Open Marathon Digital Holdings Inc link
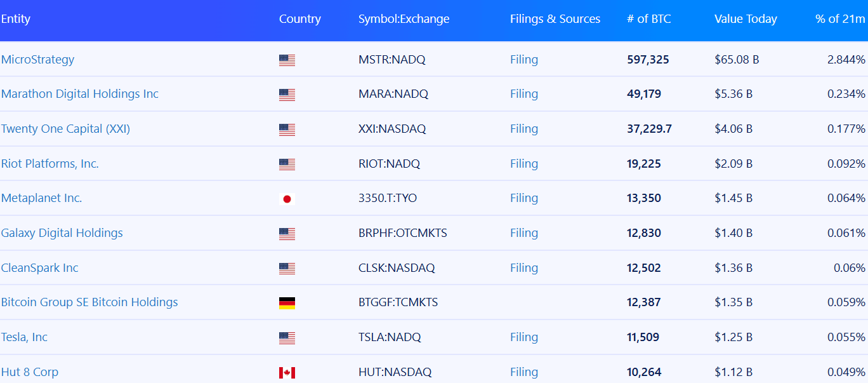 click(80, 94)
